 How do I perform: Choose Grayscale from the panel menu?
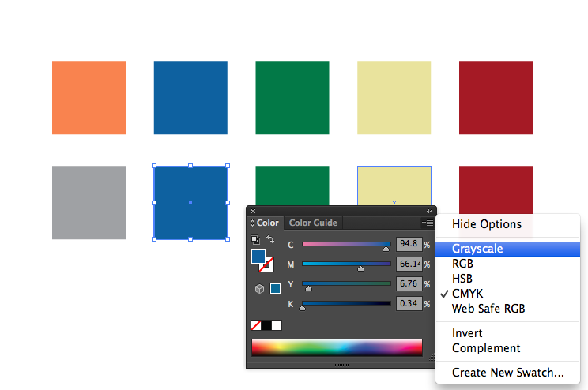[x=477, y=249]
